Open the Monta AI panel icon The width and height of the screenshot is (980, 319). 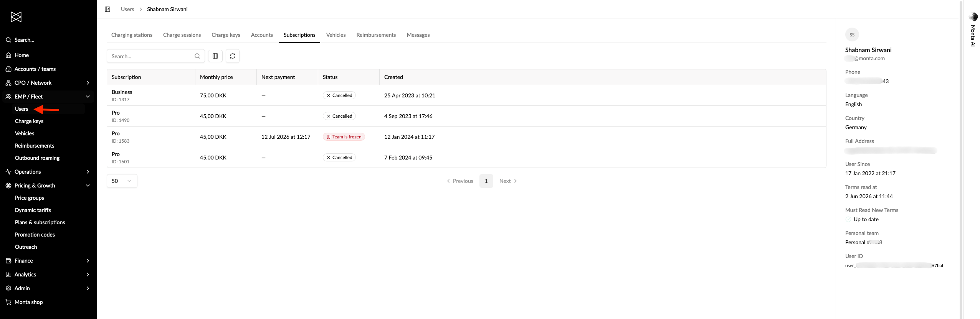(x=973, y=17)
